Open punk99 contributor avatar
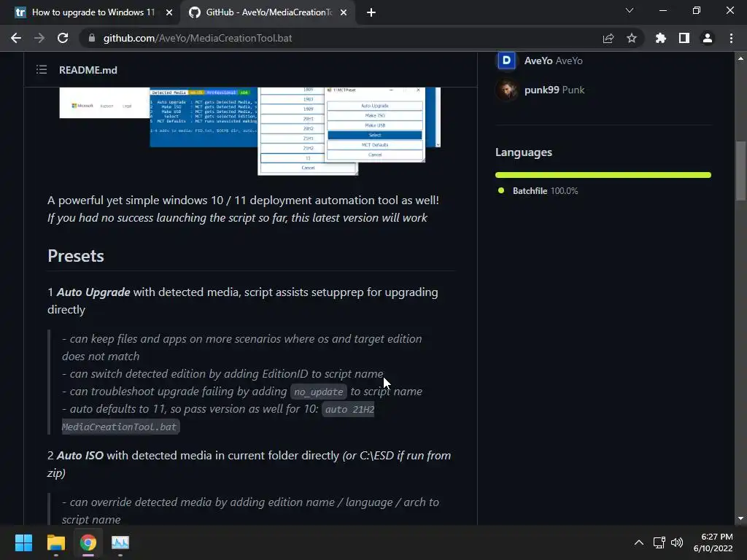Image resolution: width=747 pixels, height=560 pixels. 506,90
